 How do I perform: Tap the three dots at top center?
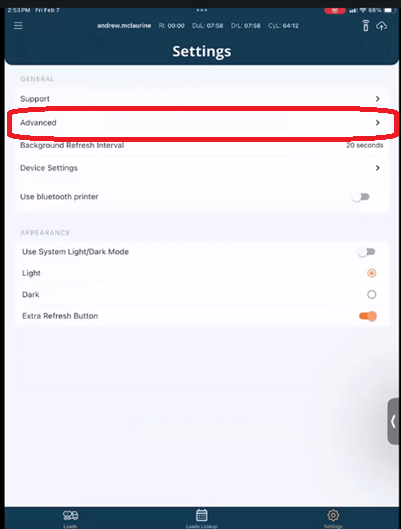coord(202,10)
